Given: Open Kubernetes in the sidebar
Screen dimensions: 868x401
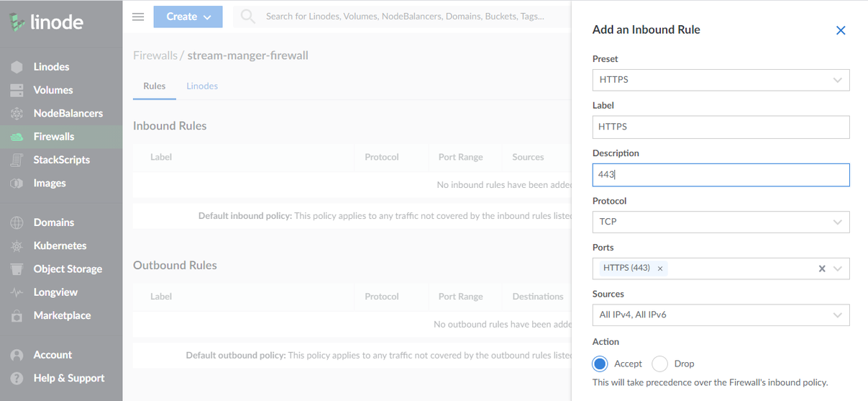Looking at the screenshot, I should pos(61,245).
